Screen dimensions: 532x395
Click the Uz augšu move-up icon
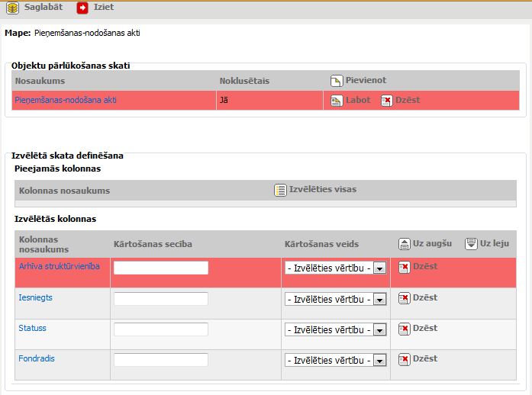tap(405, 244)
